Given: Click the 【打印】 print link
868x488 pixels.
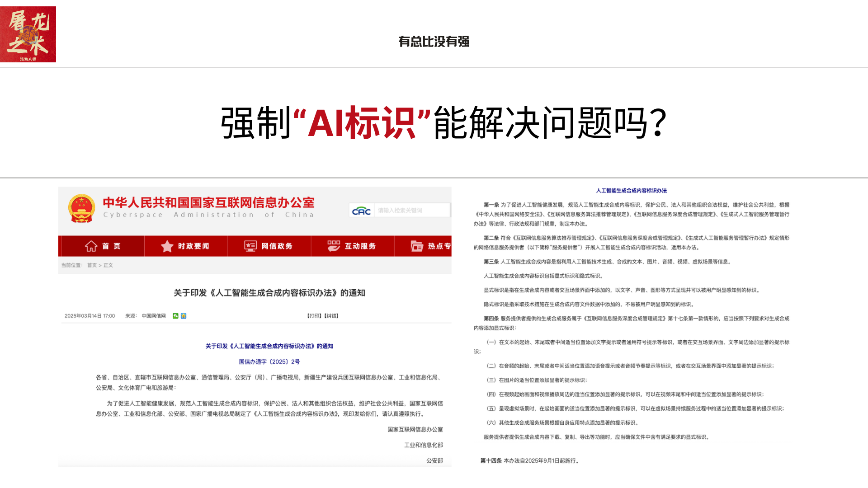Looking at the screenshot, I should tap(315, 316).
